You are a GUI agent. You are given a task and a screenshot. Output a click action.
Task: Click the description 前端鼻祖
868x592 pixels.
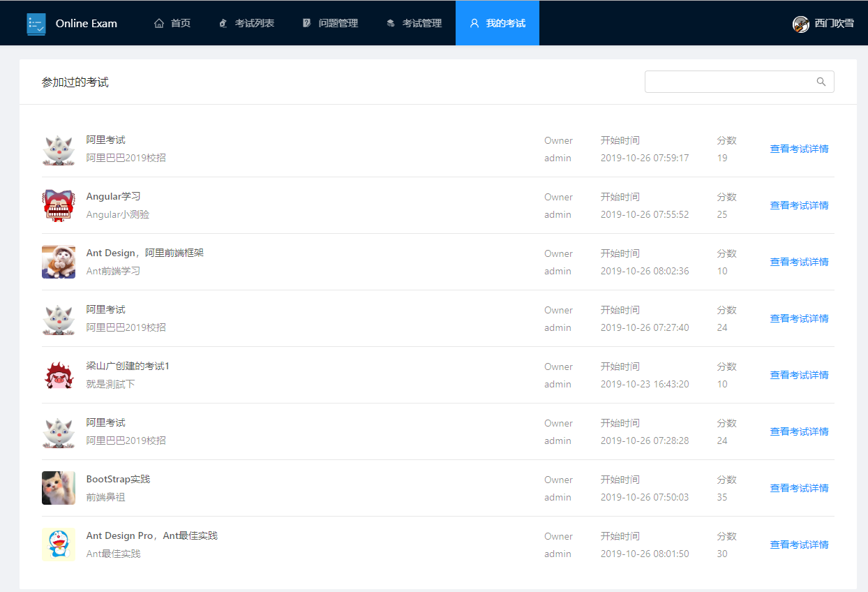[x=106, y=497]
